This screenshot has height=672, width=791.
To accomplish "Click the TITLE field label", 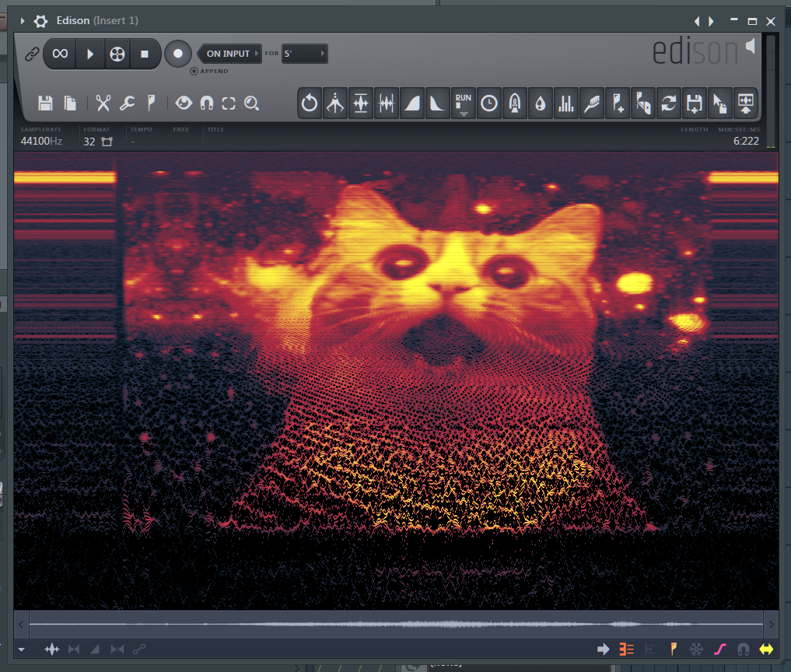I will tap(215, 130).
